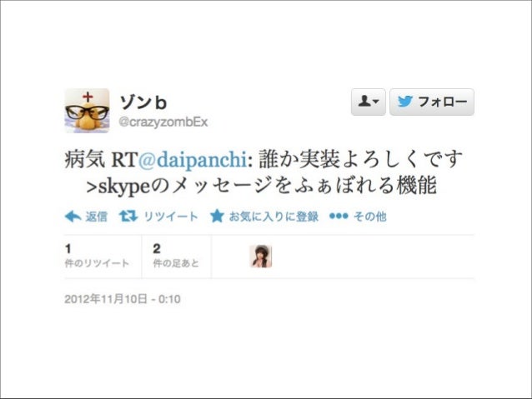This screenshot has width=532, height=399.
Task: Click the フォロー follow button
Action: pyautogui.click(x=432, y=102)
